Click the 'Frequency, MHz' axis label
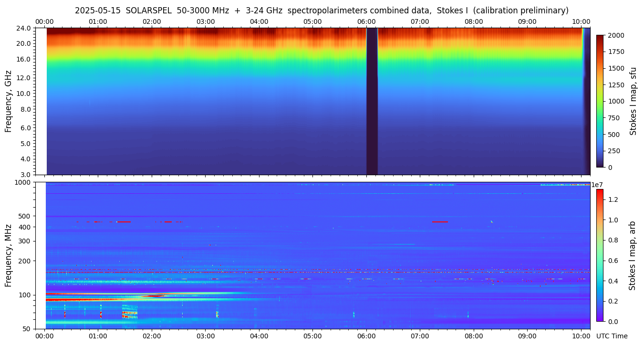The height and width of the screenshot is (346, 644). click(x=8, y=255)
